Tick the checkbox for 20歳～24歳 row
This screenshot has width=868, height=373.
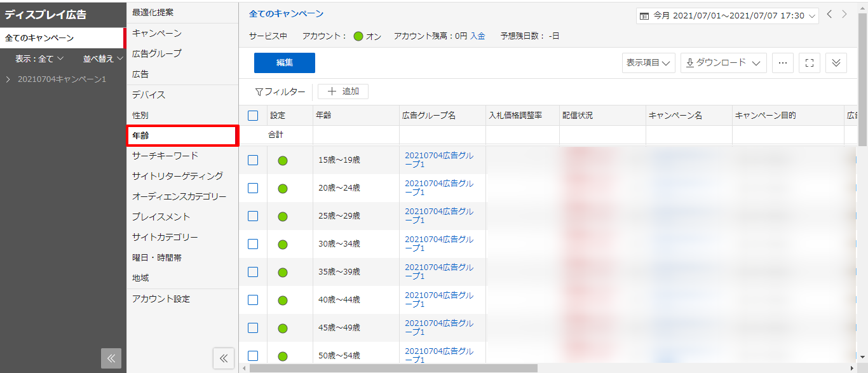253,188
